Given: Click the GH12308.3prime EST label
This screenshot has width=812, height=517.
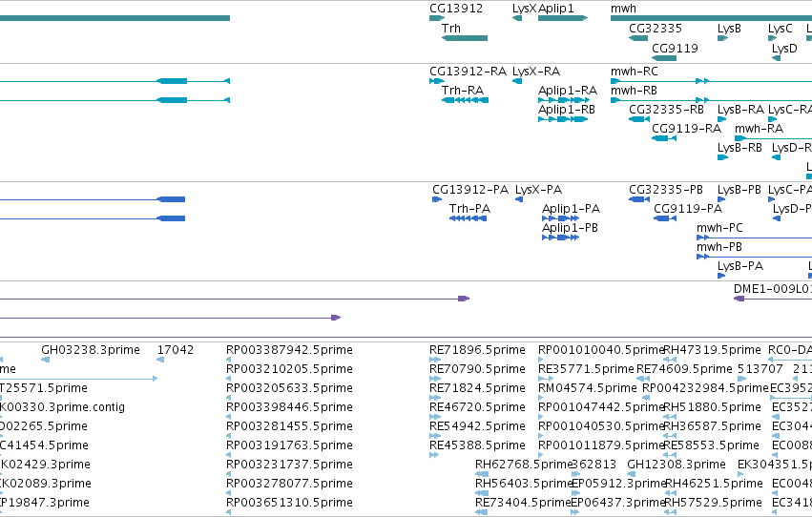Looking at the screenshot, I should point(676,465).
